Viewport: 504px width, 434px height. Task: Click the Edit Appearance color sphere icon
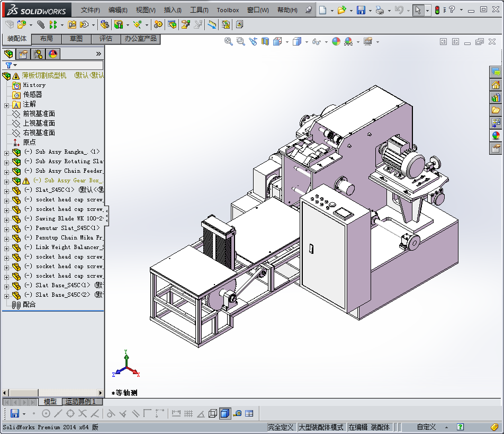coord(336,41)
